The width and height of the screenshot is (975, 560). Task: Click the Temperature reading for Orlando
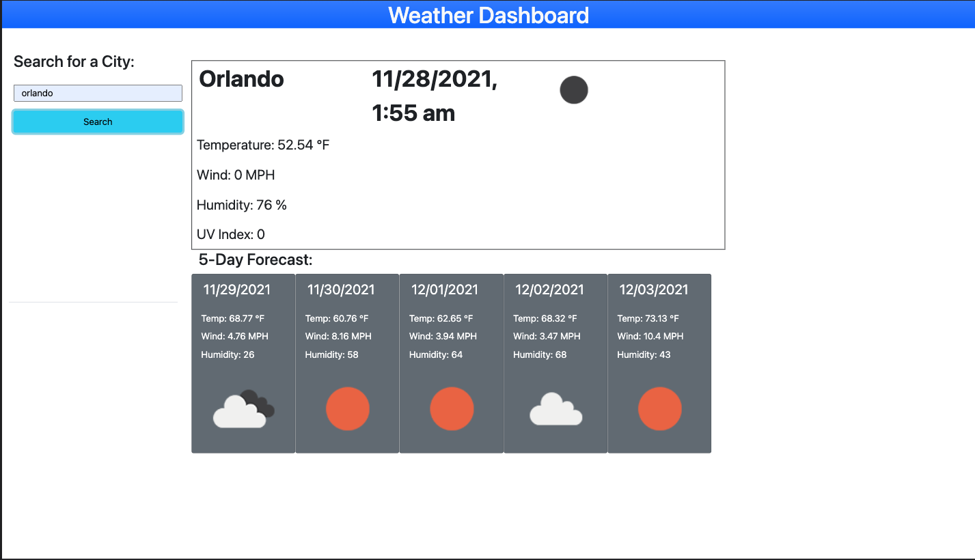(x=262, y=145)
